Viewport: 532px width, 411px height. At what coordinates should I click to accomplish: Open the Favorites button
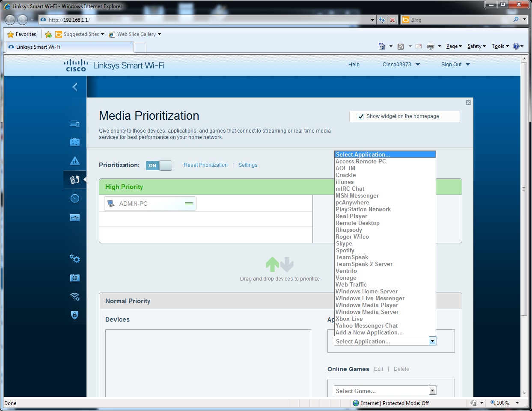tap(22, 34)
